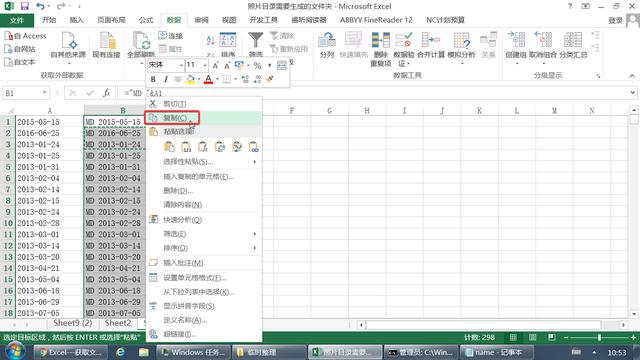
Task: Click the yellow fill color bucket
Action: (x=190, y=79)
